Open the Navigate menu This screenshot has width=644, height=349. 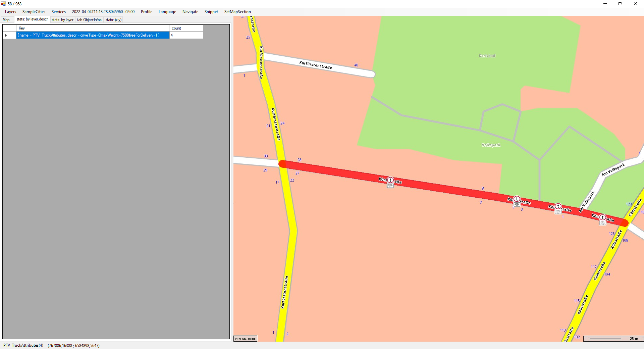(190, 12)
